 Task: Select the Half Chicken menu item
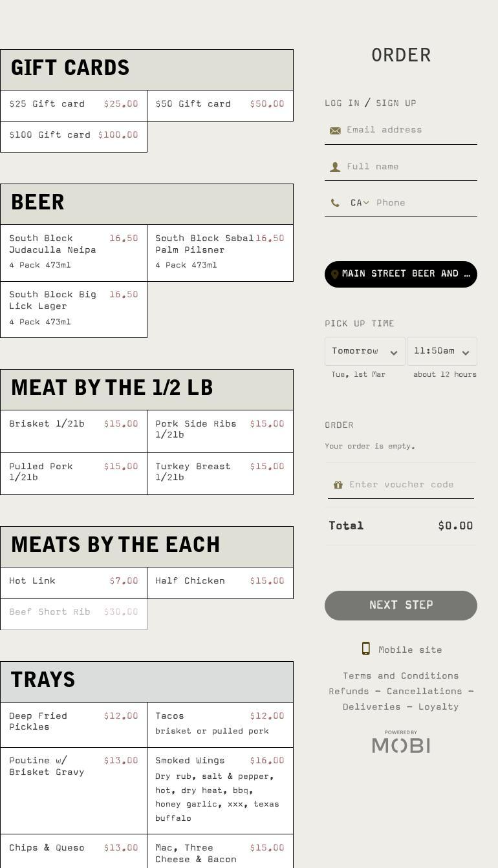tap(220, 582)
